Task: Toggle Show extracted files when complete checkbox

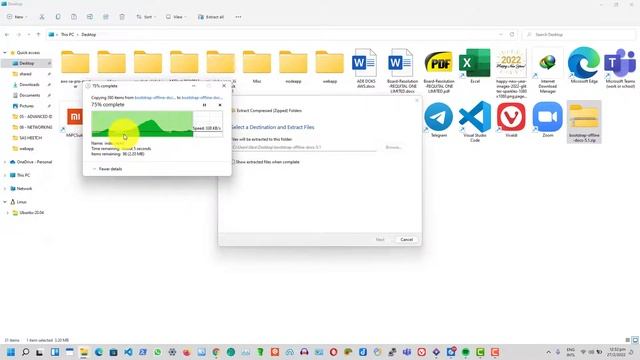Action: point(233,162)
